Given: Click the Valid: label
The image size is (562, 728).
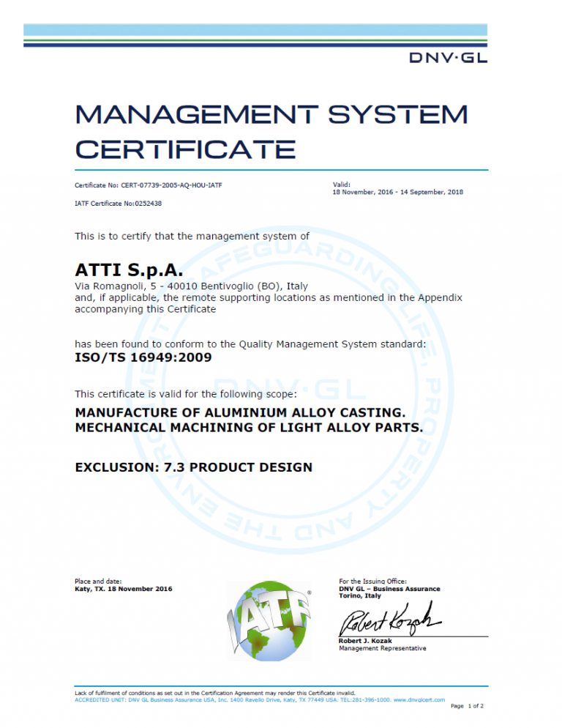Looking at the screenshot, I should tap(342, 185).
